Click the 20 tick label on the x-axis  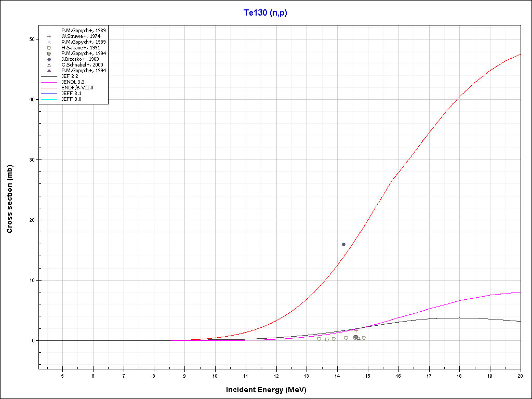[x=520, y=376]
